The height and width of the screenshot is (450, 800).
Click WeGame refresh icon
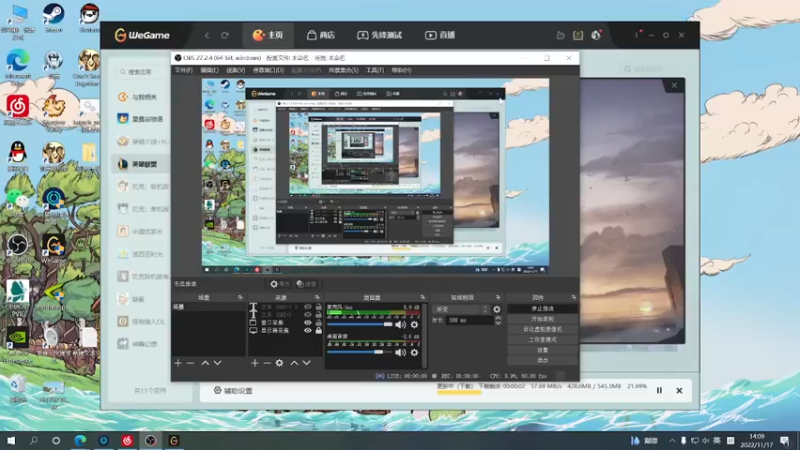[225, 35]
